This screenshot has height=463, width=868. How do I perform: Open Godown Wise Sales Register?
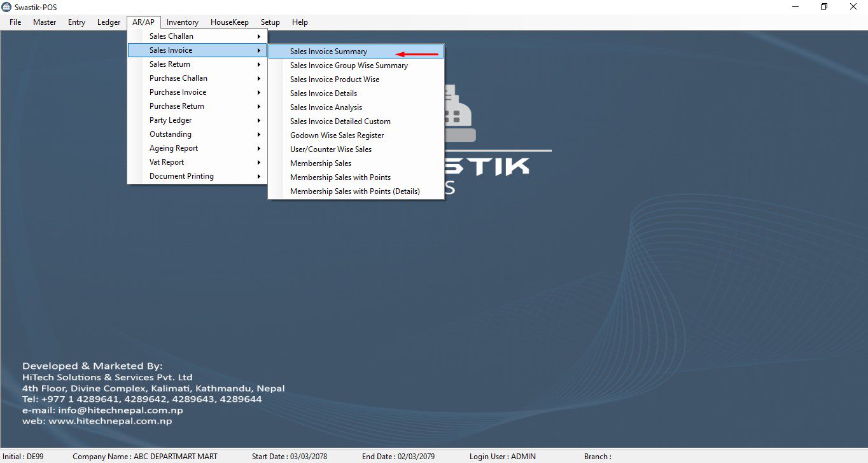coord(337,135)
